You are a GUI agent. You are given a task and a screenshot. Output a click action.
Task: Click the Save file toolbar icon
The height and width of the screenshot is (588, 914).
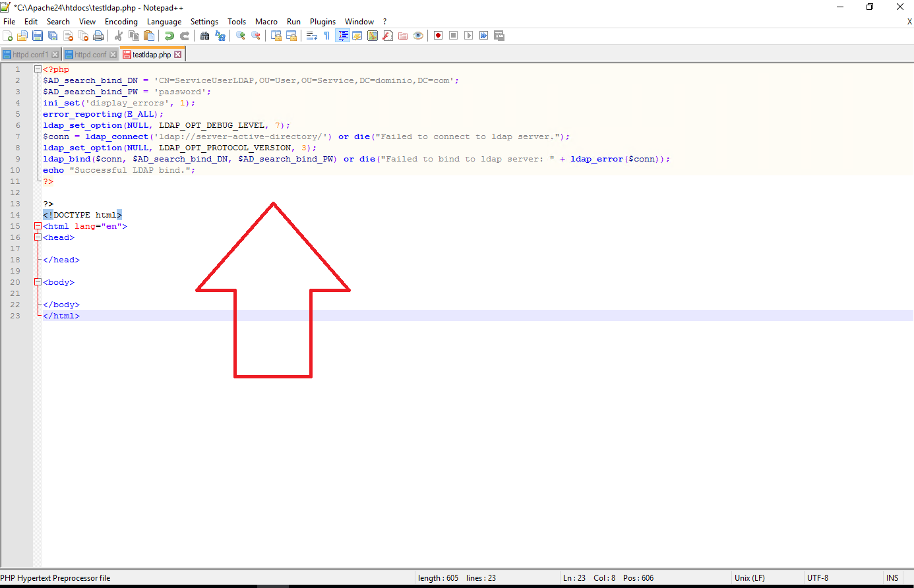38,36
